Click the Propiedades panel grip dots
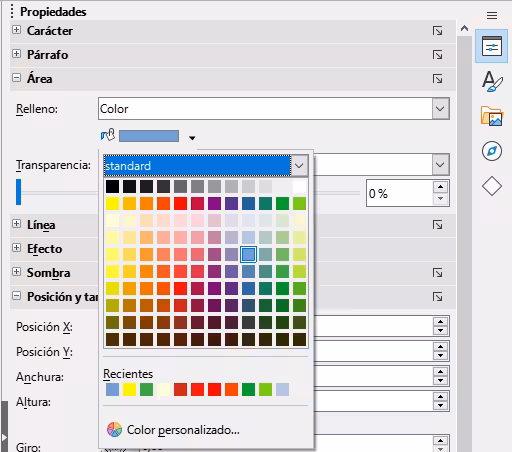 (12, 11)
